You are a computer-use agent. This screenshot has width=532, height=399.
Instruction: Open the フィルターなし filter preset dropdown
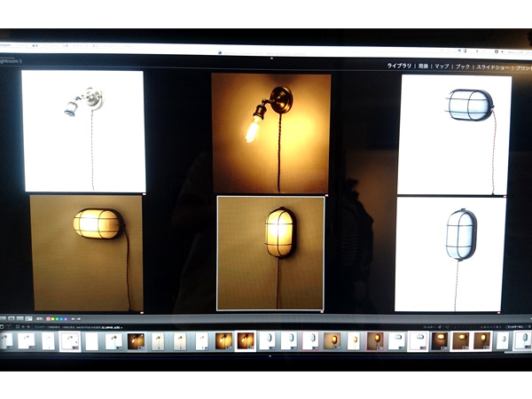pyautogui.click(x=518, y=326)
